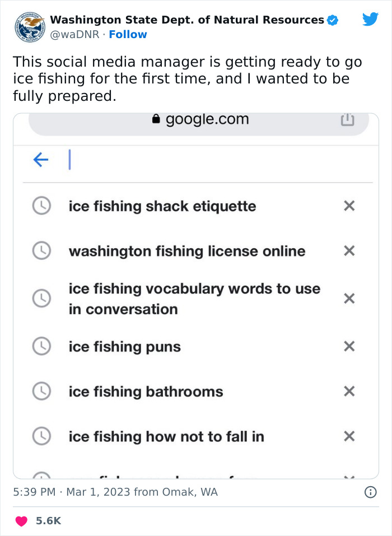Click the Washington DNR profile avatar

point(30,27)
